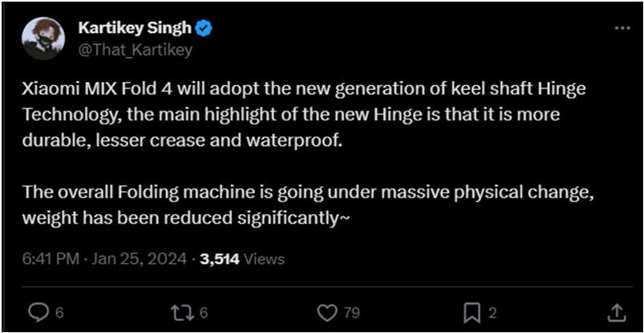Viewport: 644px width, 333px height.
Task: Repost this tweet using the retweet icon
Action: tap(183, 311)
